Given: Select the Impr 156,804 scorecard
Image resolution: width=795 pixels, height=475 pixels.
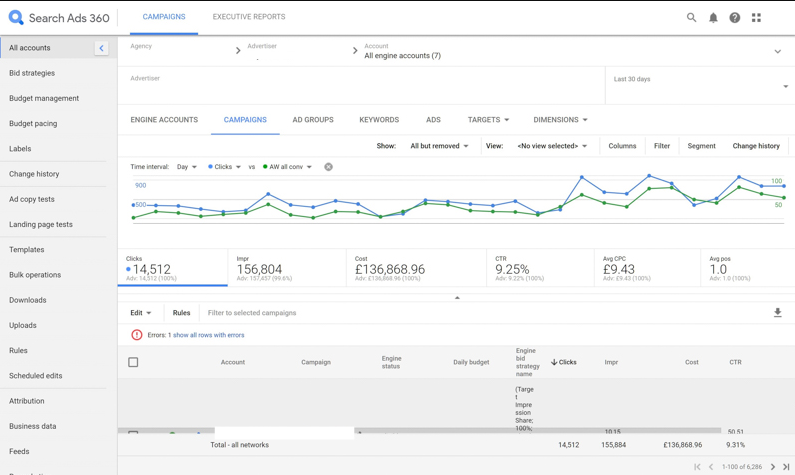Looking at the screenshot, I should click(287, 268).
